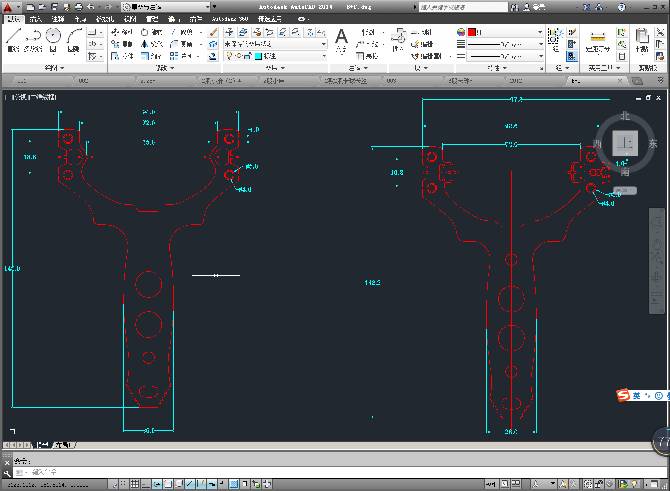This screenshot has width=670, height=491.
Task: Click the command line input field
Action: [340, 472]
